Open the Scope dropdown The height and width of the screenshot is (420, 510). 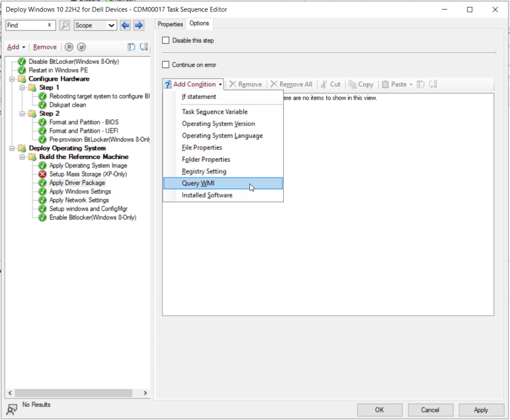[95, 25]
